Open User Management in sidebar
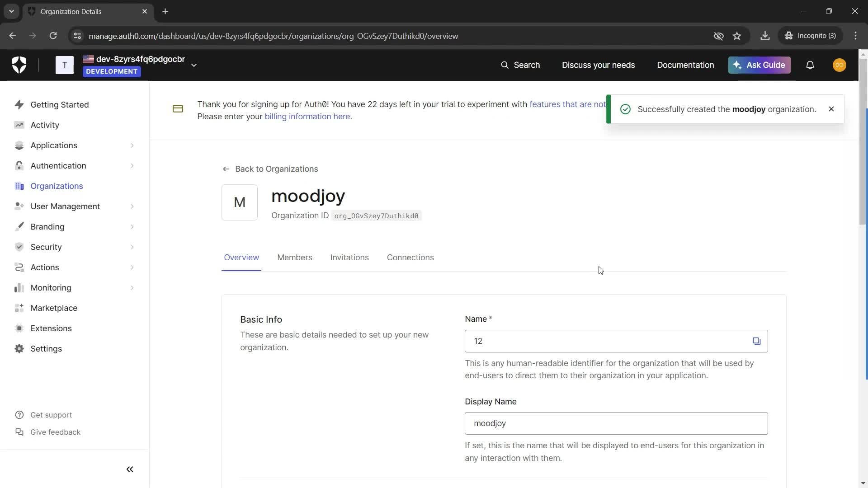Image resolution: width=868 pixels, height=488 pixels. (x=65, y=206)
